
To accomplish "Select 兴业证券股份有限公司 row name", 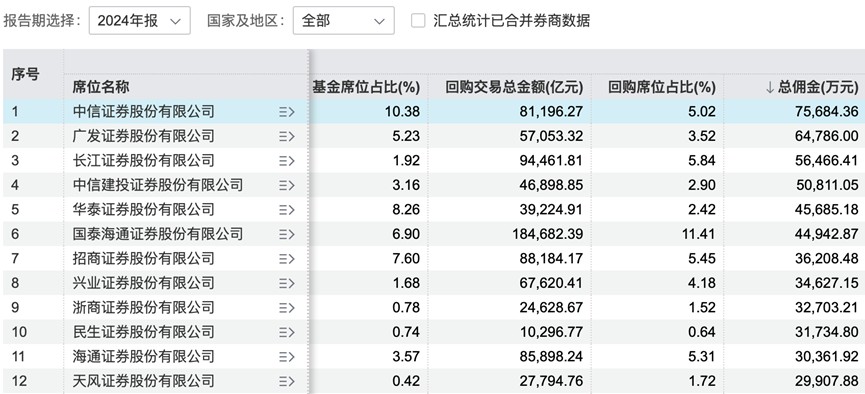I will click(x=143, y=283).
